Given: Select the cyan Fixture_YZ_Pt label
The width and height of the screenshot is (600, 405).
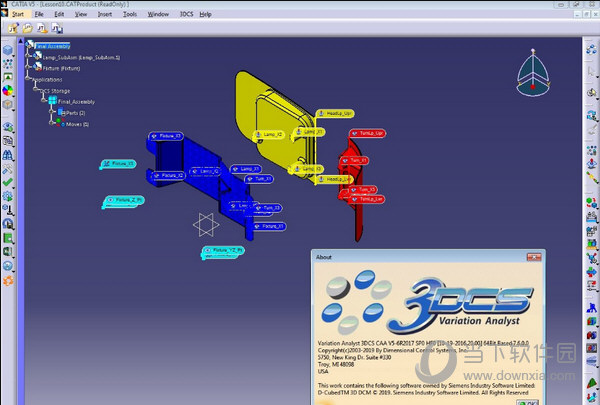Looking at the screenshot, I should point(223,250).
